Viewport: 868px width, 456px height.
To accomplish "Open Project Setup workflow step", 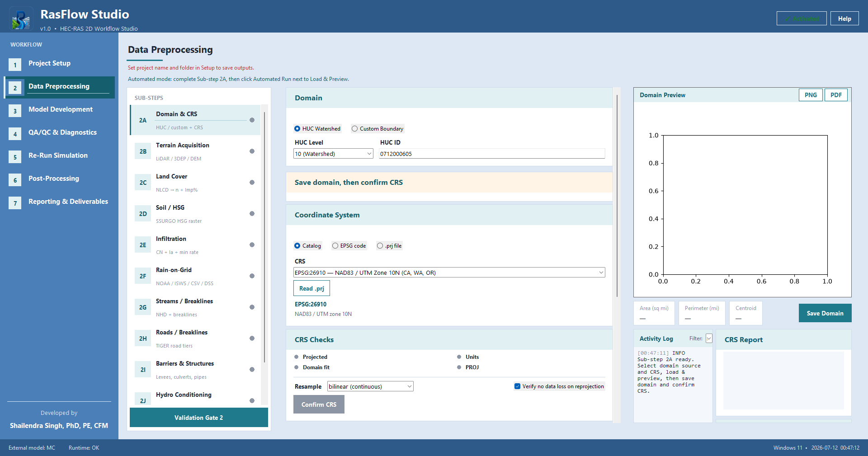I will (x=59, y=65).
